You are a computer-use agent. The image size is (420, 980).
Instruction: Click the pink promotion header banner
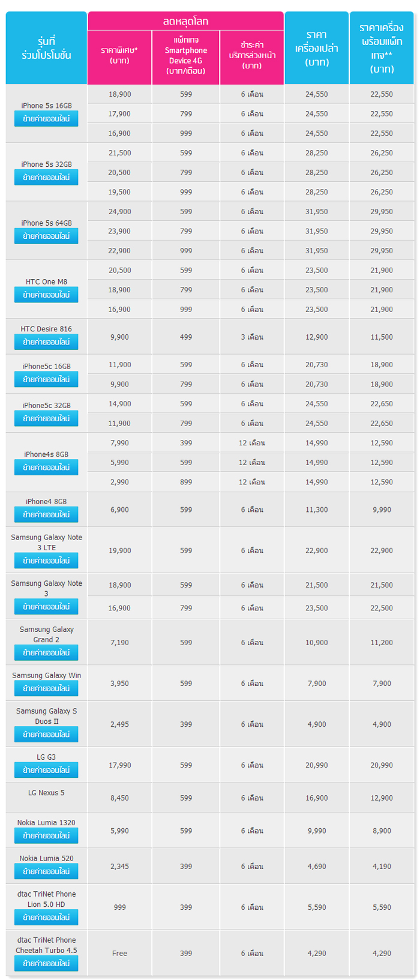[x=185, y=21]
